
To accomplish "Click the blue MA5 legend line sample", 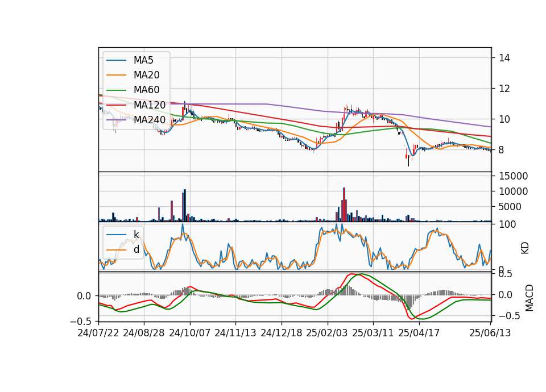I will [x=116, y=60].
